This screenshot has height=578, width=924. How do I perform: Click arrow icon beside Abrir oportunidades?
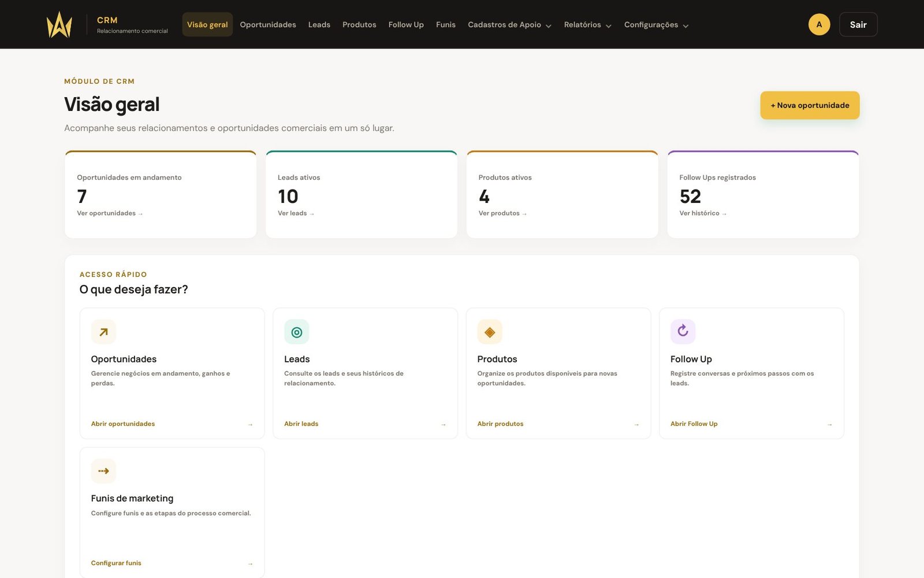click(250, 424)
